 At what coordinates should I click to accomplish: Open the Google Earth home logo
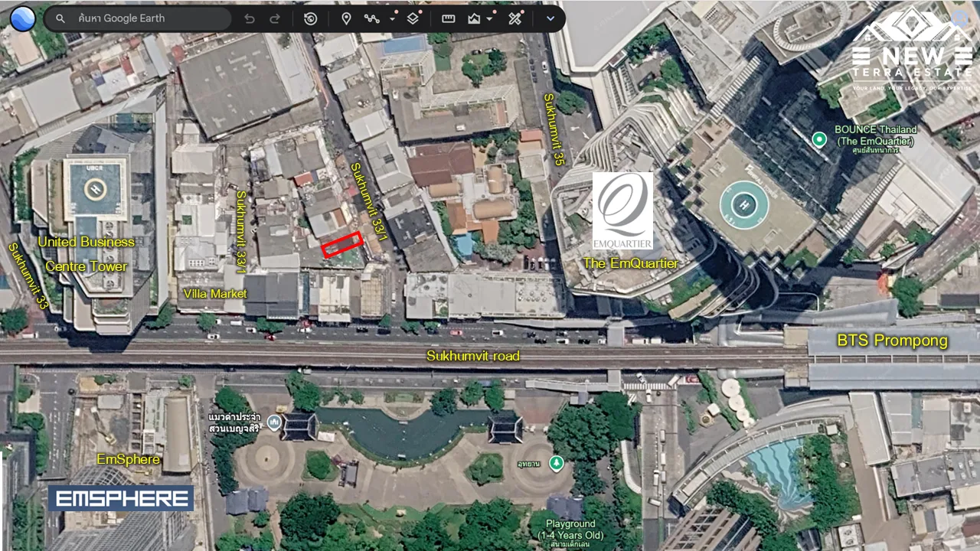tap(23, 18)
